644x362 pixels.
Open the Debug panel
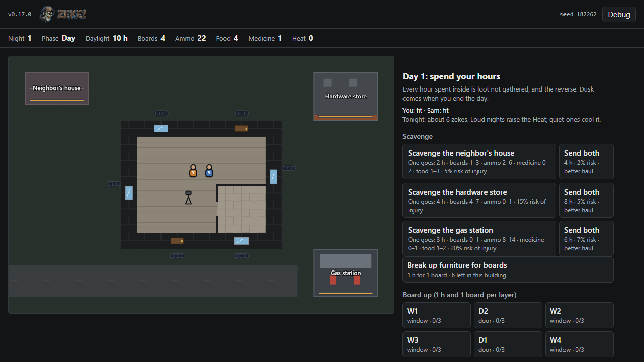coord(619,14)
